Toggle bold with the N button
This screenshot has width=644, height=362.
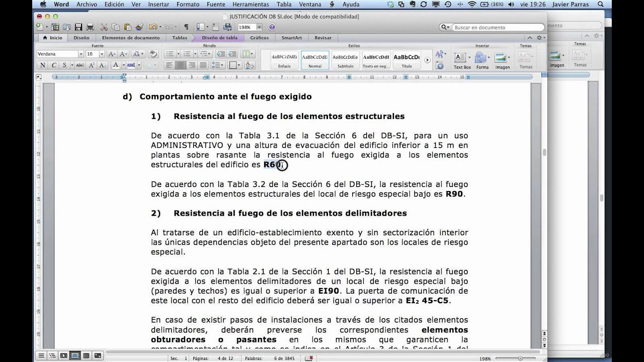[x=42, y=65]
